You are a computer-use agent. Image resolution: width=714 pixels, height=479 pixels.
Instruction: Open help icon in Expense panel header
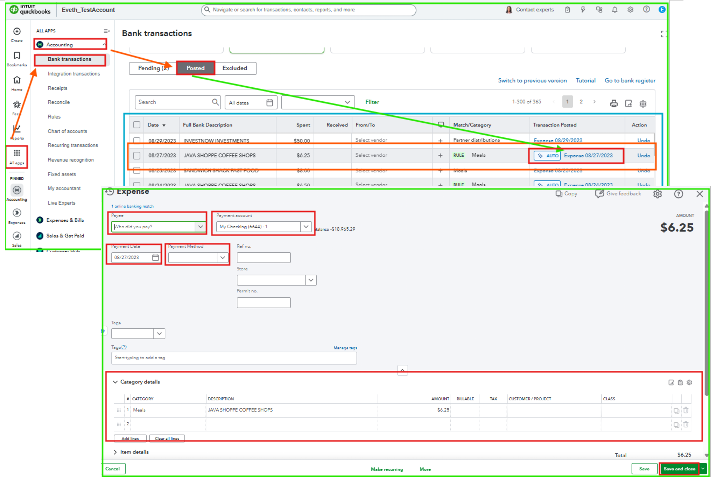(x=678, y=194)
